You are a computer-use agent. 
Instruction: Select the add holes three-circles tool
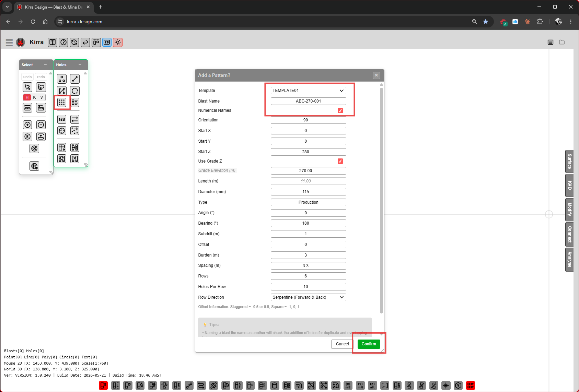click(62, 79)
